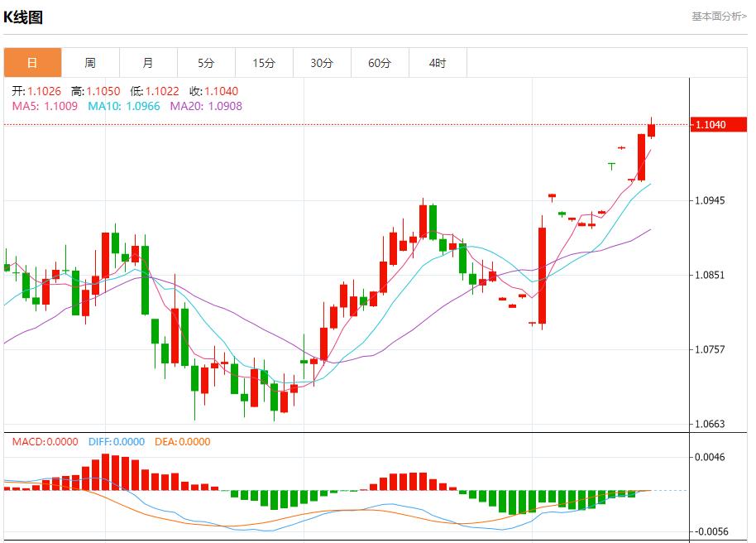Viewport: 756px width, 543px height.
Task: Switch to the 4时 chart tab
Action: (438, 63)
